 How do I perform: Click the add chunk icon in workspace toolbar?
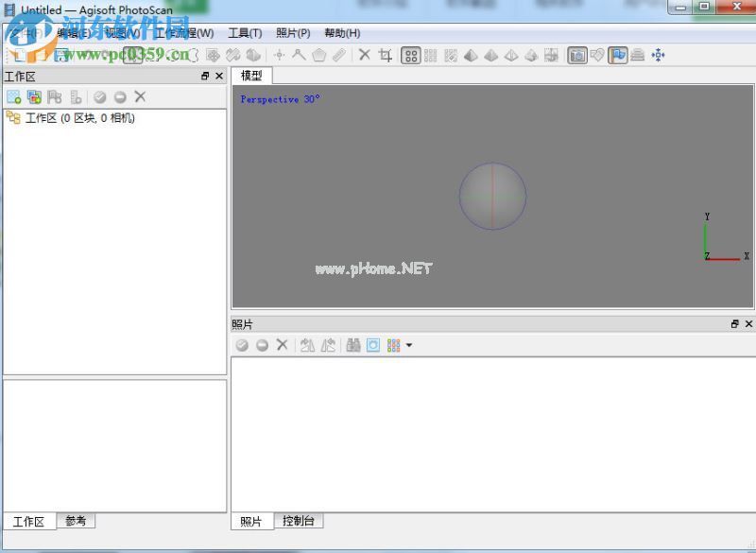[13, 96]
